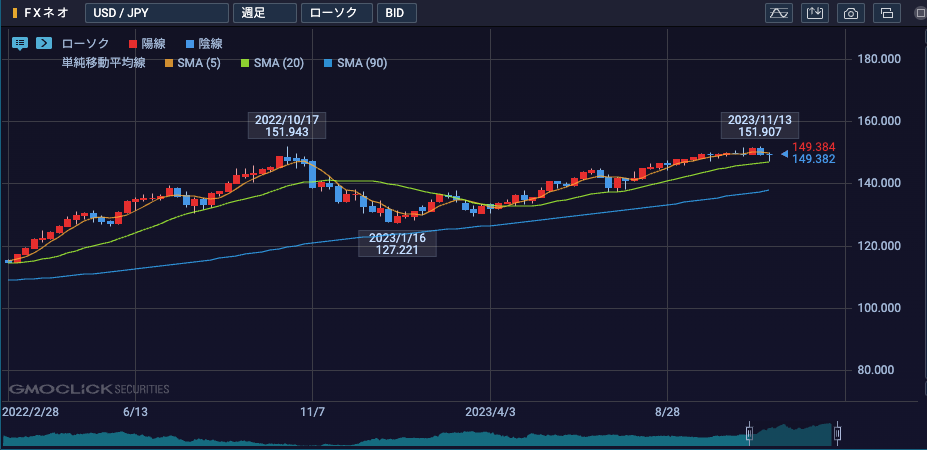Take a chart snapshot with camera icon
927x450 pixels.
(x=851, y=13)
